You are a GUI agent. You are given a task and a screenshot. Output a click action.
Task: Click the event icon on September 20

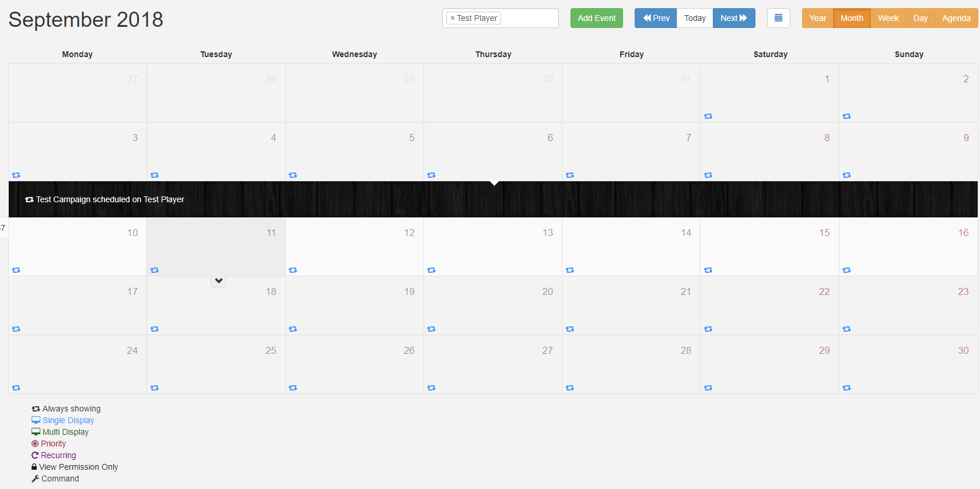[x=431, y=329]
